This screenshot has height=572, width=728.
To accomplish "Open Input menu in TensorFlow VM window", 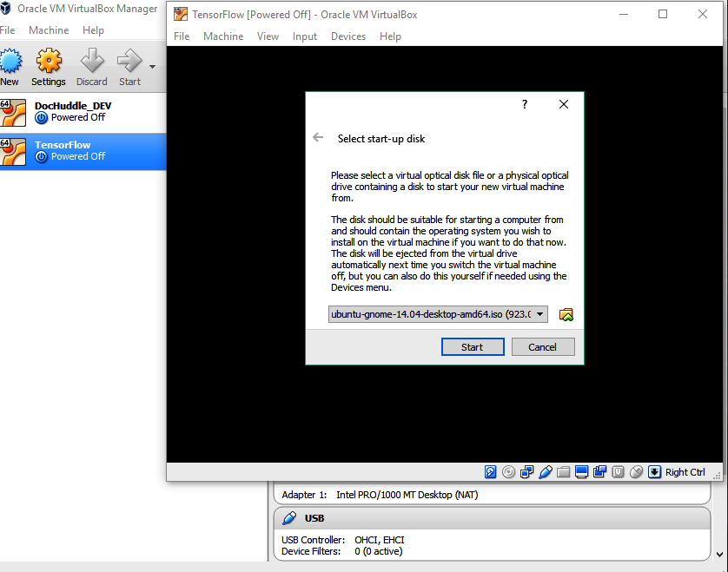I will tap(305, 36).
